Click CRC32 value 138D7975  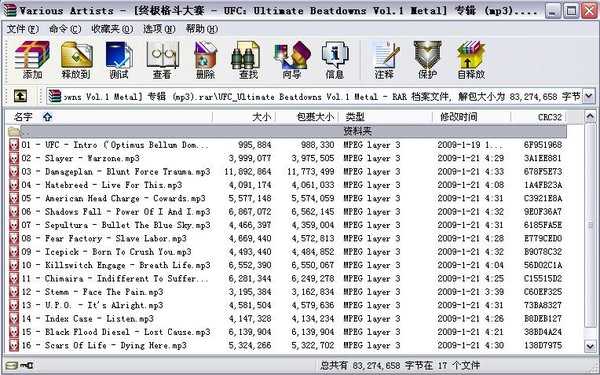point(543,346)
